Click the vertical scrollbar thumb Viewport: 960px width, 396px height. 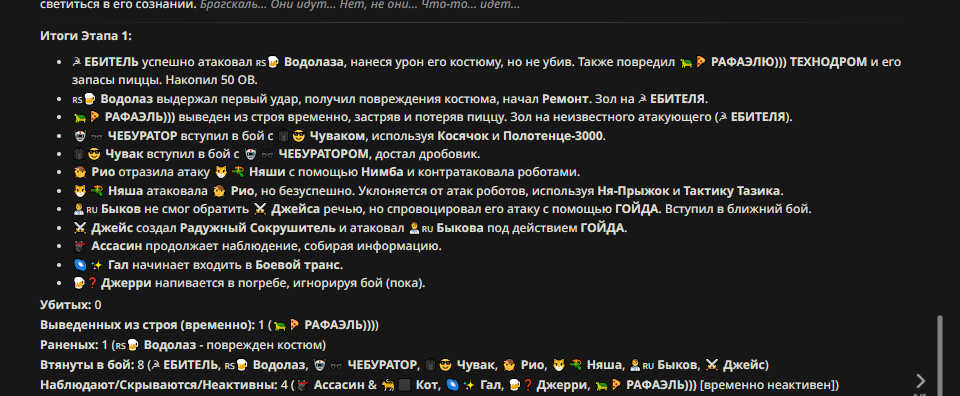click(x=939, y=355)
